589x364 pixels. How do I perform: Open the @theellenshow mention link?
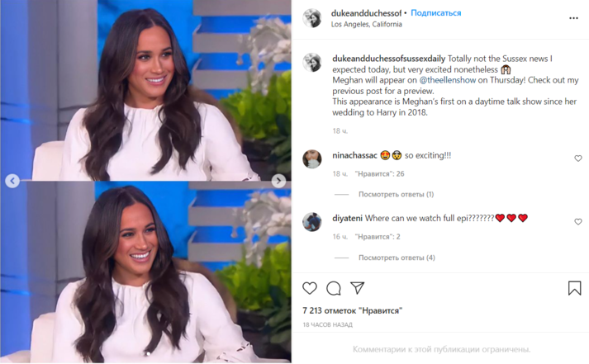[448, 80]
